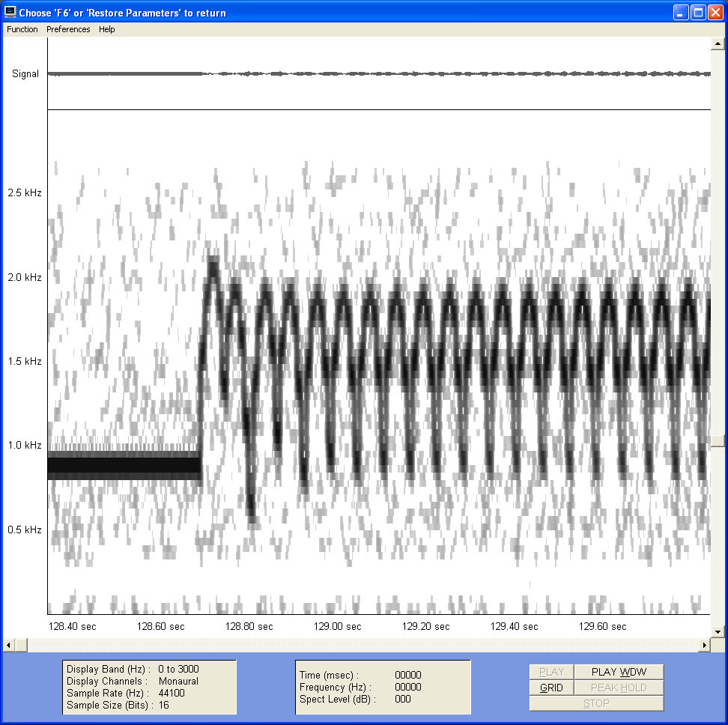Click the Spect Level (dB) readout value
The image size is (728, 725).
(402, 699)
